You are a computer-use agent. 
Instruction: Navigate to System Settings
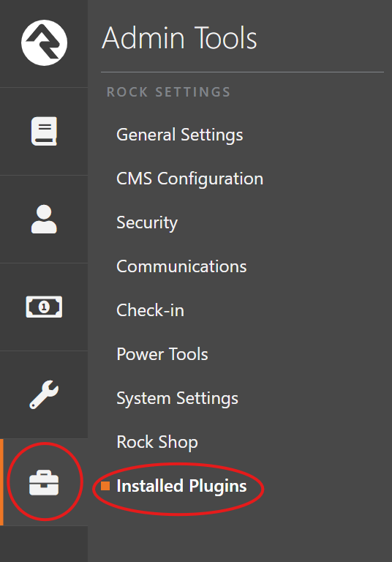pyautogui.click(x=178, y=399)
